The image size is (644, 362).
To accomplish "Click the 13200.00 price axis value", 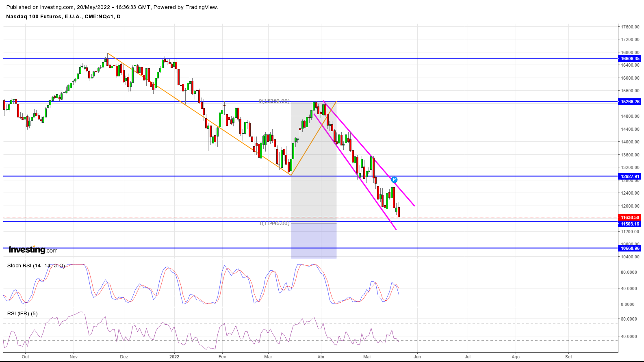I will pyautogui.click(x=630, y=167).
